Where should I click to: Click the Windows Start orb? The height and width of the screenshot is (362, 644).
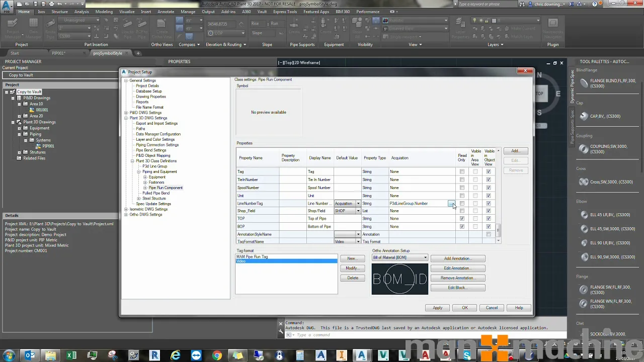click(x=9, y=355)
